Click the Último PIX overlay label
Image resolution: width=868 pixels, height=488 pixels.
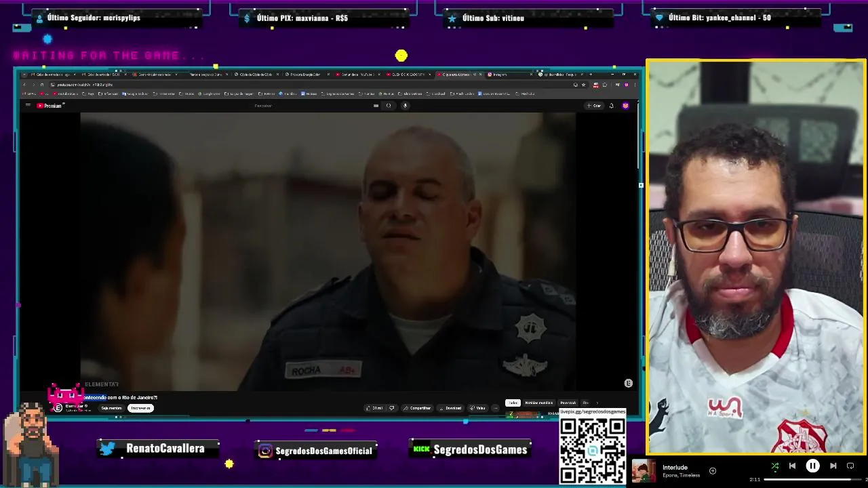coord(302,18)
